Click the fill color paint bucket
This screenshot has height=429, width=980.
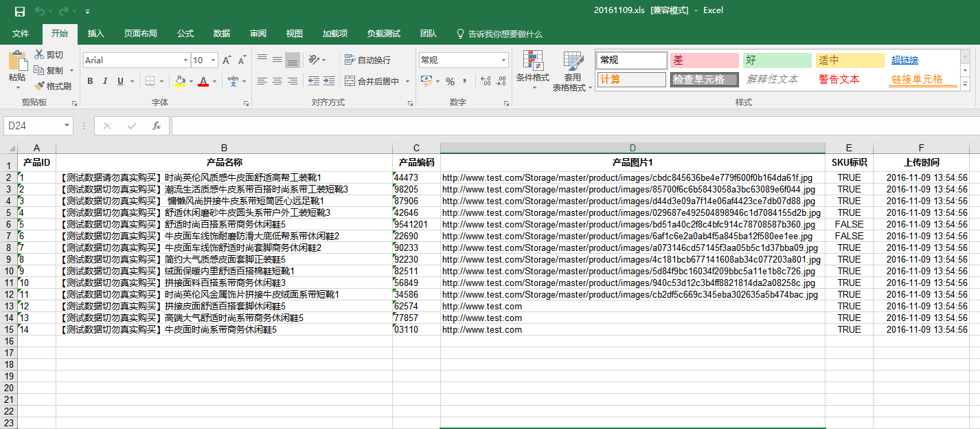(x=179, y=81)
